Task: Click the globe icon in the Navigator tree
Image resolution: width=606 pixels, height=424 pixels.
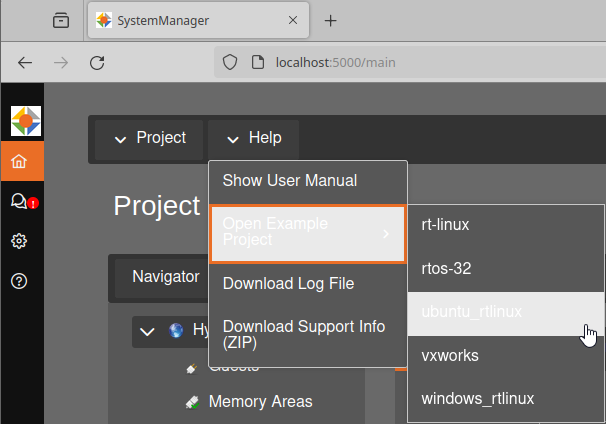Action: click(176, 330)
